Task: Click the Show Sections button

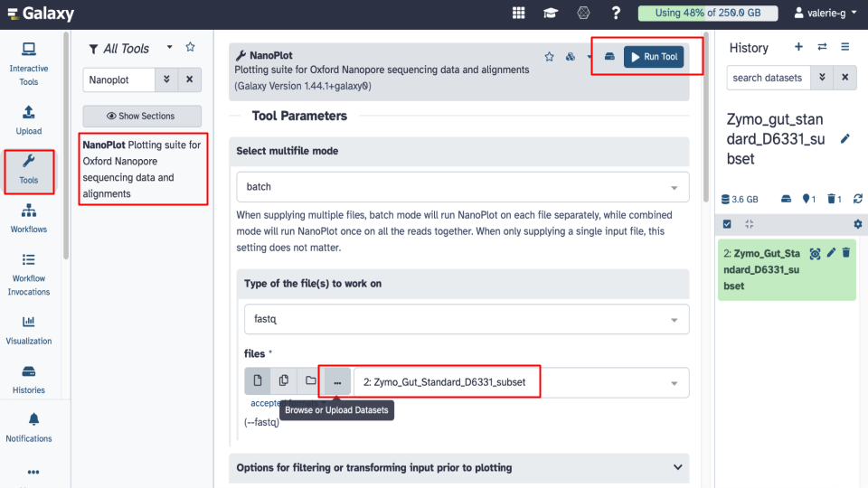Action: pos(141,116)
